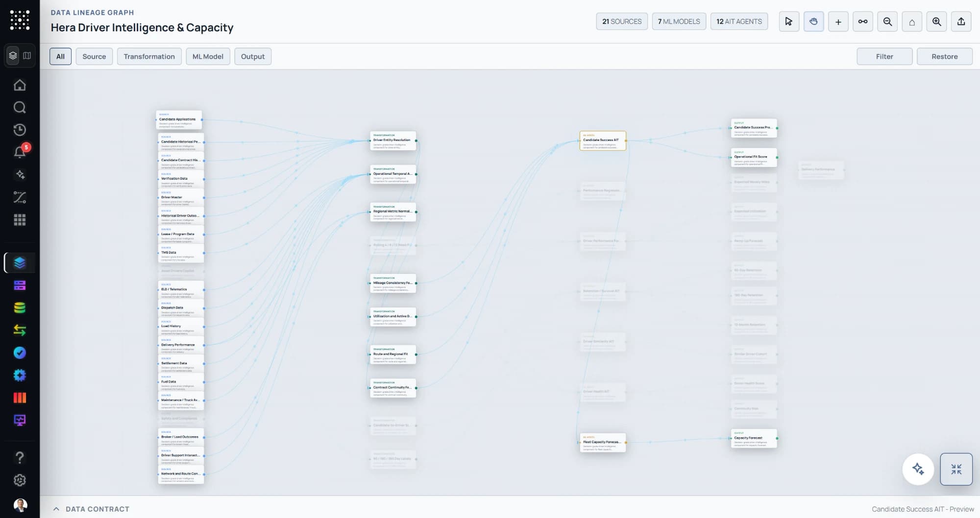The width and height of the screenshot is (980, 518).
Task: Select the All filter tab
Action: 60,56
